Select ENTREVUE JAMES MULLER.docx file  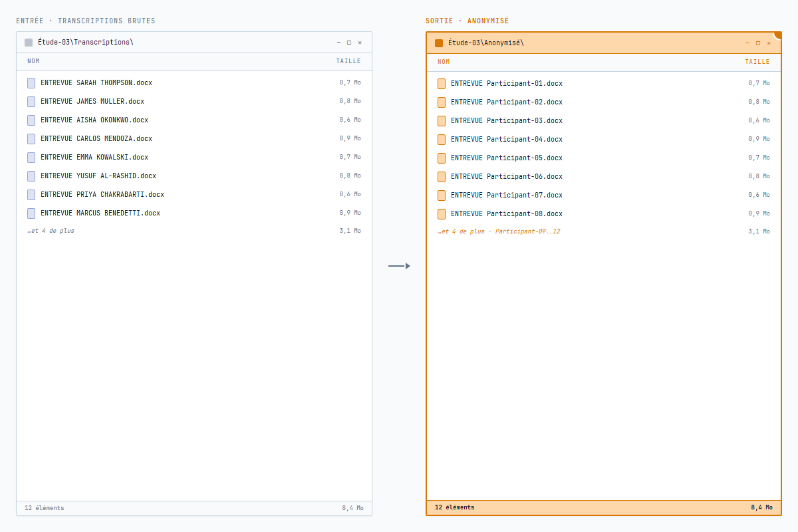pos(92,102)
